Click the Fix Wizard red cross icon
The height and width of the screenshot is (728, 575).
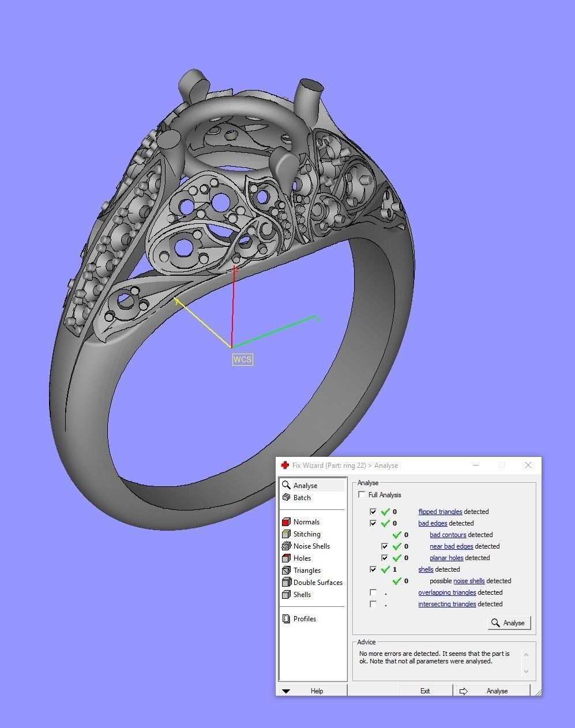tap(285, 466)
